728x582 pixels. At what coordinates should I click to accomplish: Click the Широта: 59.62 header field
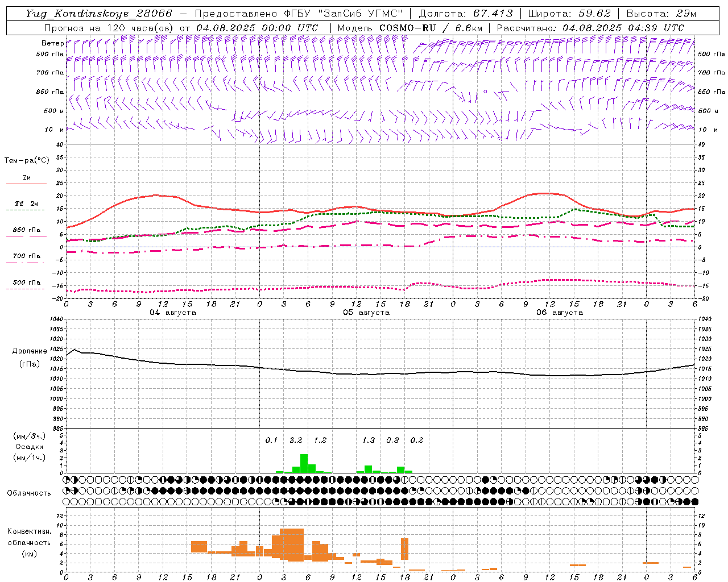(569, 14)
